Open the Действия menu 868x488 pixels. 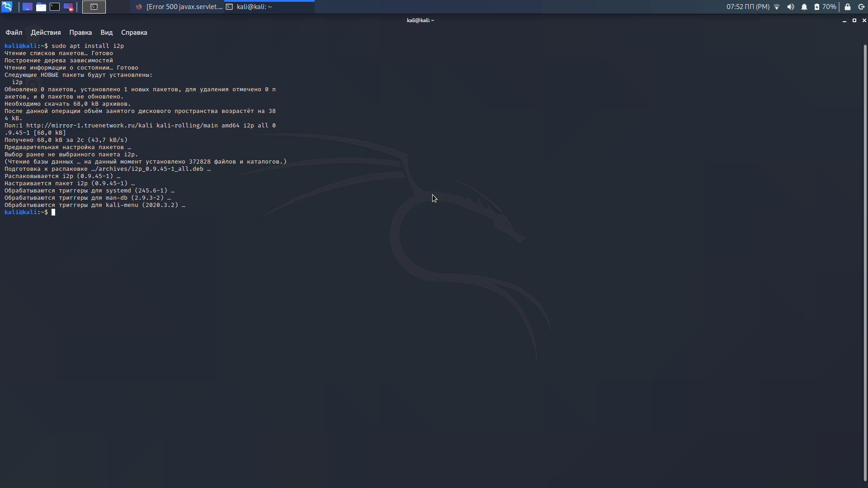[46, 33]
